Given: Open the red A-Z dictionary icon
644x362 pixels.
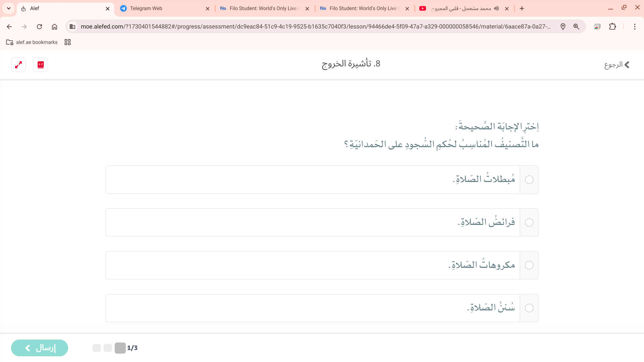Looking at the screenshot, I should [41, 65].
